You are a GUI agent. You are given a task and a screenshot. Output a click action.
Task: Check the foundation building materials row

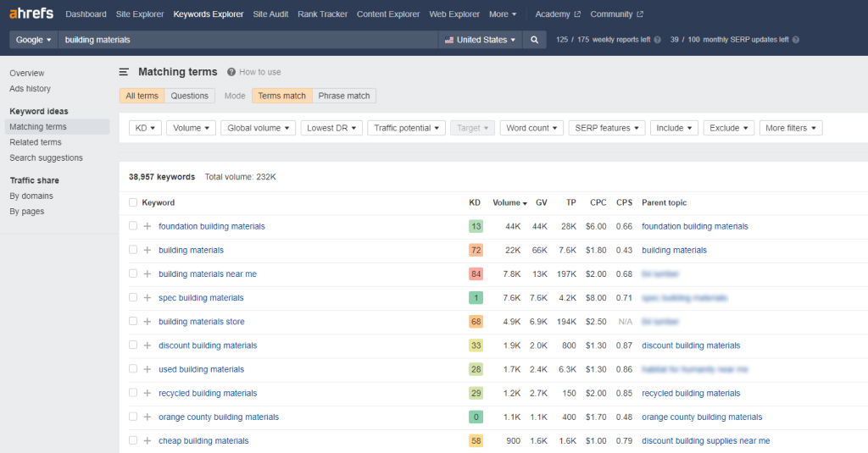coord(133,226)
